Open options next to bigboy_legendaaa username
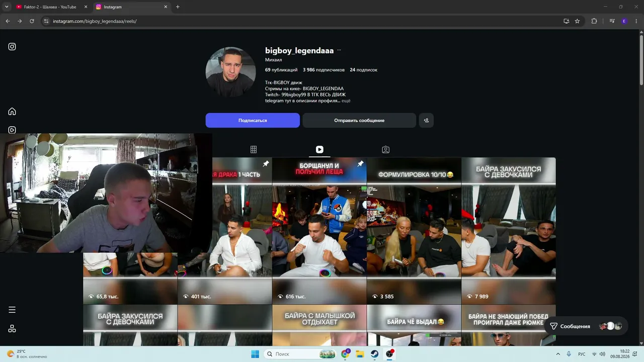Viewport: 644px width, 362px height. pyautogui.click(x=339, y=50)
